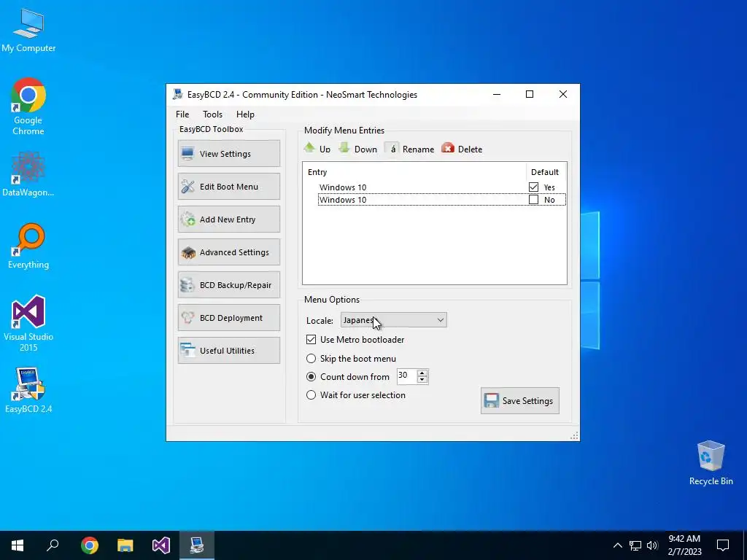Show hidden system tray icons
The height and width of the screenshot is (560, 747).
(x=617, y=545)
